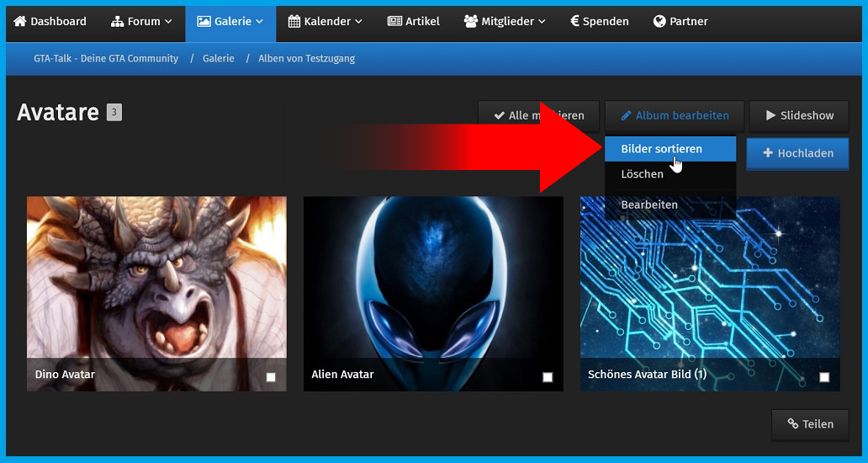Click the link icon on Teilen

pos(792,424)
